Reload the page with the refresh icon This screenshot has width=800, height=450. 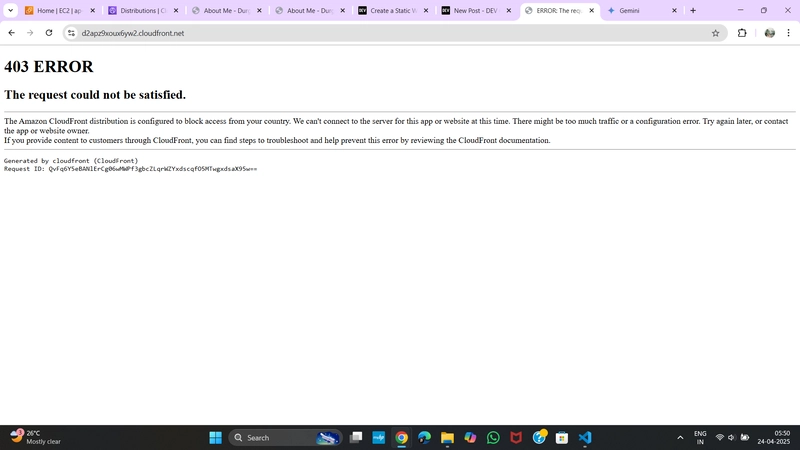click(49, 33)
